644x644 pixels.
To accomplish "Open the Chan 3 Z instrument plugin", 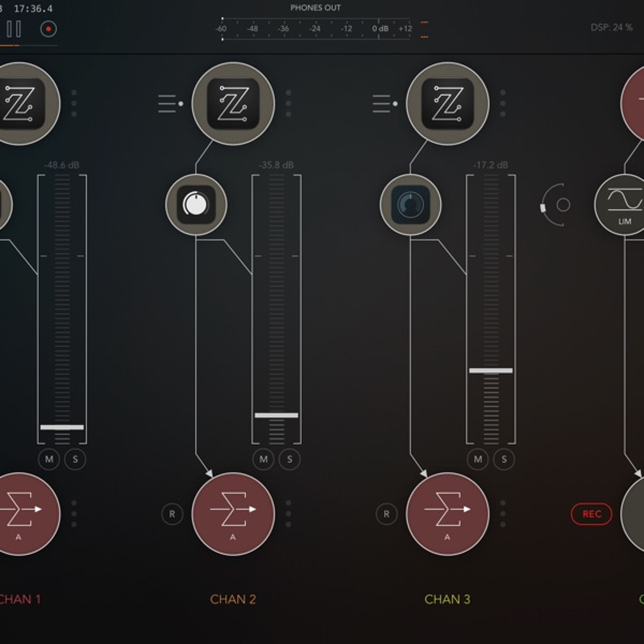I will [x=447, y=104].
